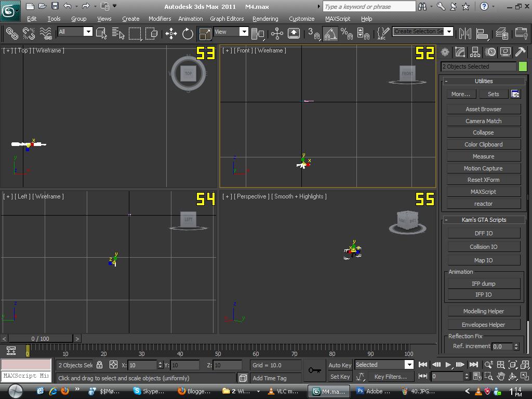Click the X coordinate field
Viewport: 532px width, 399px height.
[142, 365]
